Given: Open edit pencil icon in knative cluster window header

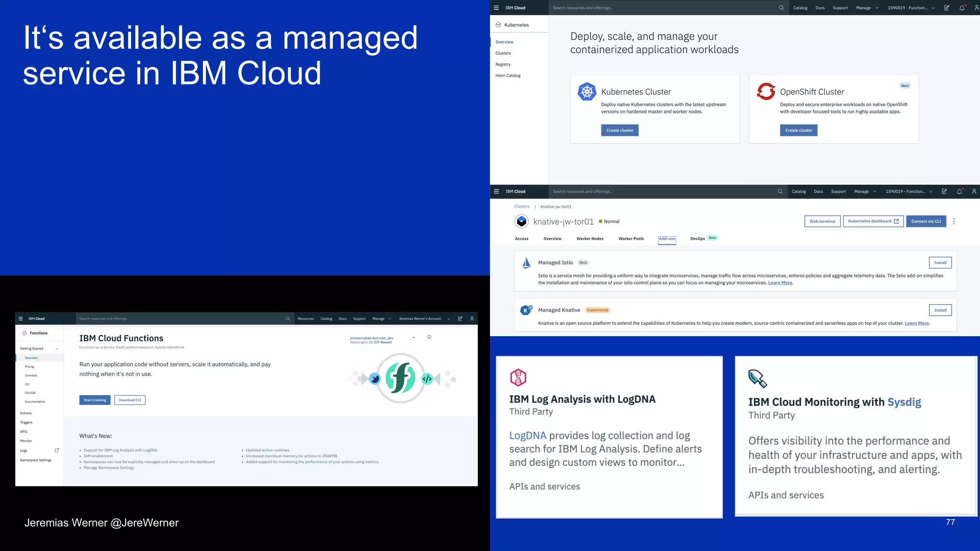Looking at the screenshot, I should 944,191.
